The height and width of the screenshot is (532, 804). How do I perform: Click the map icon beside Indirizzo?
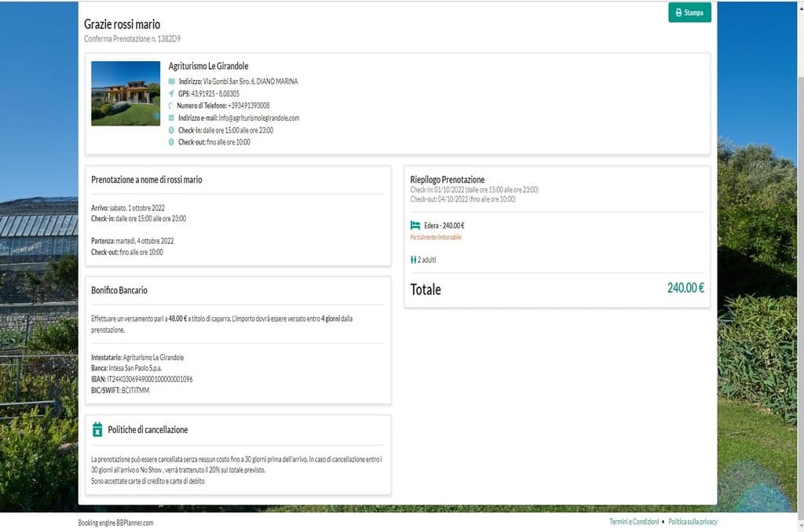pos(172,81)
